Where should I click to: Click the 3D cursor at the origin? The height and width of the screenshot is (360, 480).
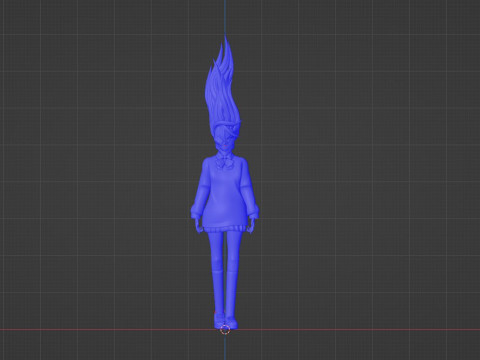tap(225, 329)
